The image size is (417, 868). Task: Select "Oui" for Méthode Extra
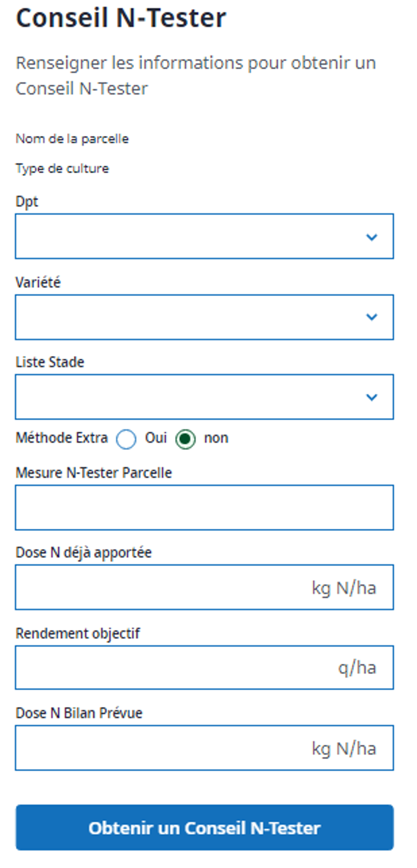[127, 439]
